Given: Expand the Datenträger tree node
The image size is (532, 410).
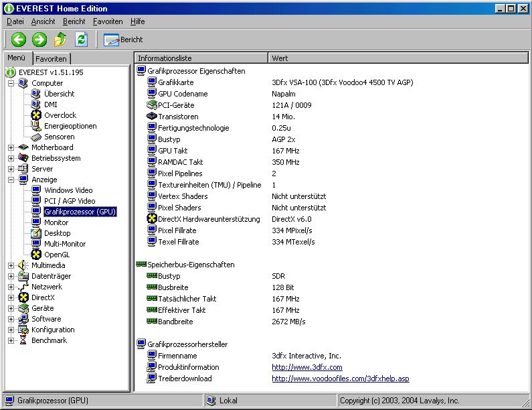Looking at the screenshot, I should pyautogui.click(x=11, y=276).
